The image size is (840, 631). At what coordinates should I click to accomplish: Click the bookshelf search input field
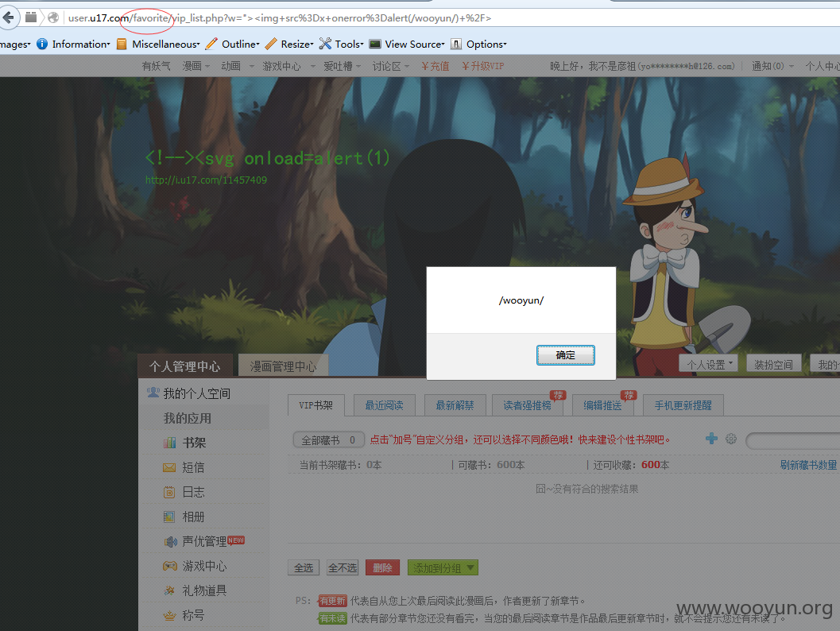pos(793,440)
